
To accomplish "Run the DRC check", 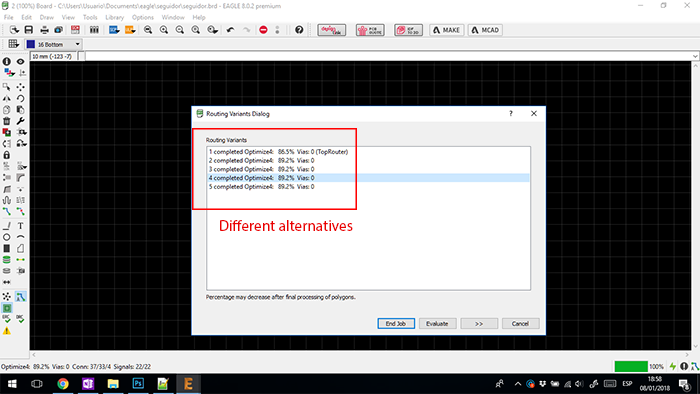I will tap(21, 319).
